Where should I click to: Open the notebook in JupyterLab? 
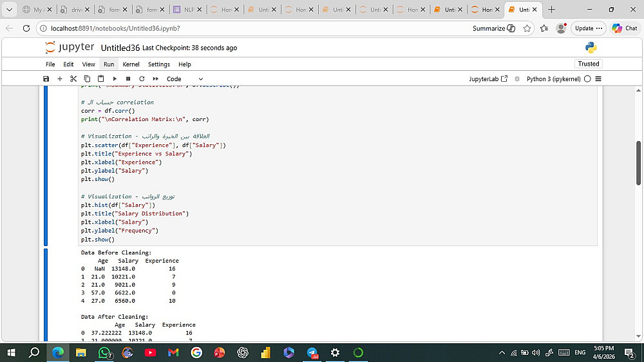488,79
